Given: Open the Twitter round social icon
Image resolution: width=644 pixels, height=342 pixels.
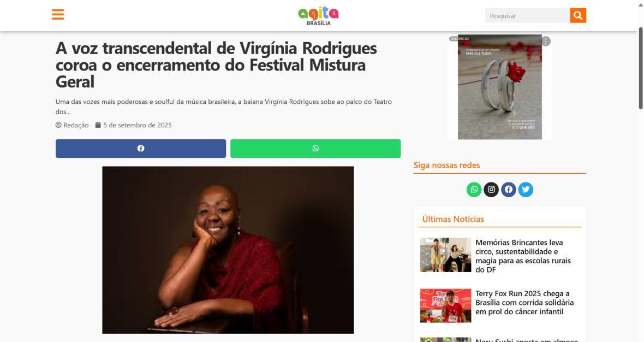Looking at the screenshot, I should pyautogui.click(x=526, y=190).
